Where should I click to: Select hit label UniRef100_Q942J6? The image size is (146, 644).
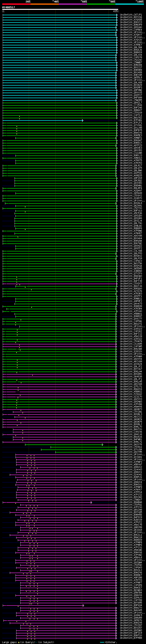(131, 435)
